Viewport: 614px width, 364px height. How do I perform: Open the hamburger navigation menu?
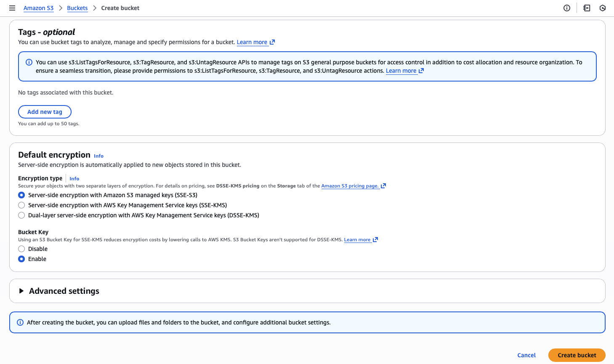12,8
